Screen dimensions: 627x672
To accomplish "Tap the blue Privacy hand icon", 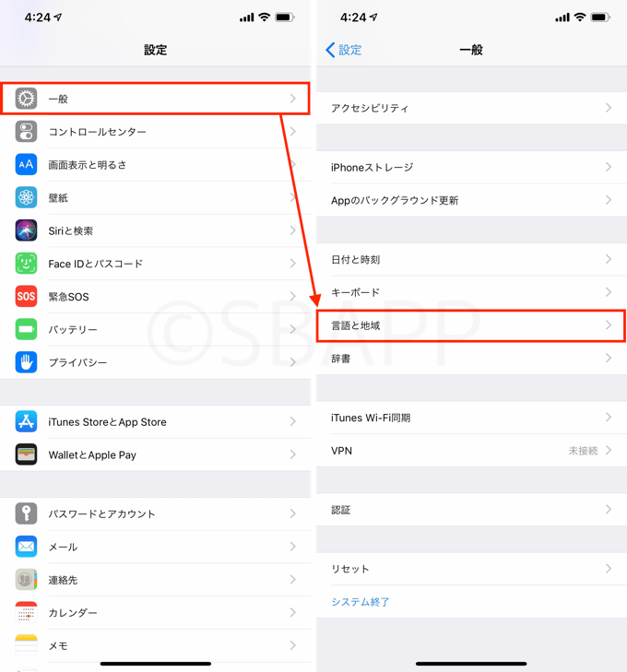I will click(x=26, y=362).
